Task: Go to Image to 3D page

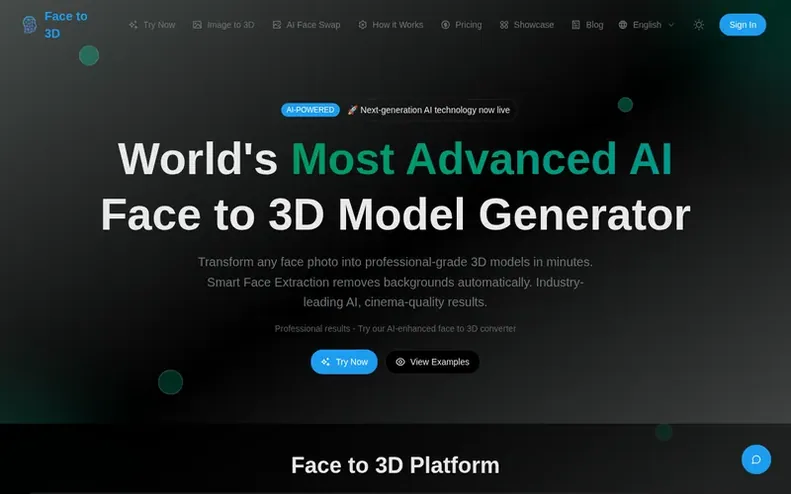Action: click(223, 25)
